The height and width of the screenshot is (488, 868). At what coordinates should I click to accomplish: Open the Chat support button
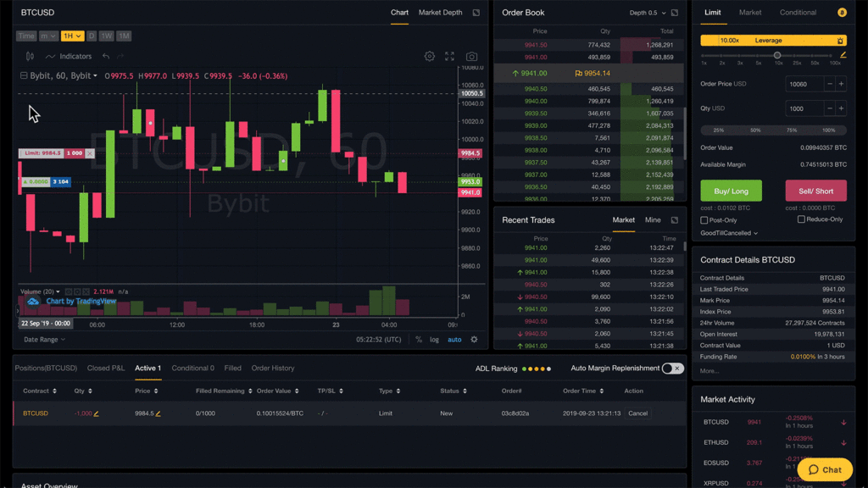point(825,469)
